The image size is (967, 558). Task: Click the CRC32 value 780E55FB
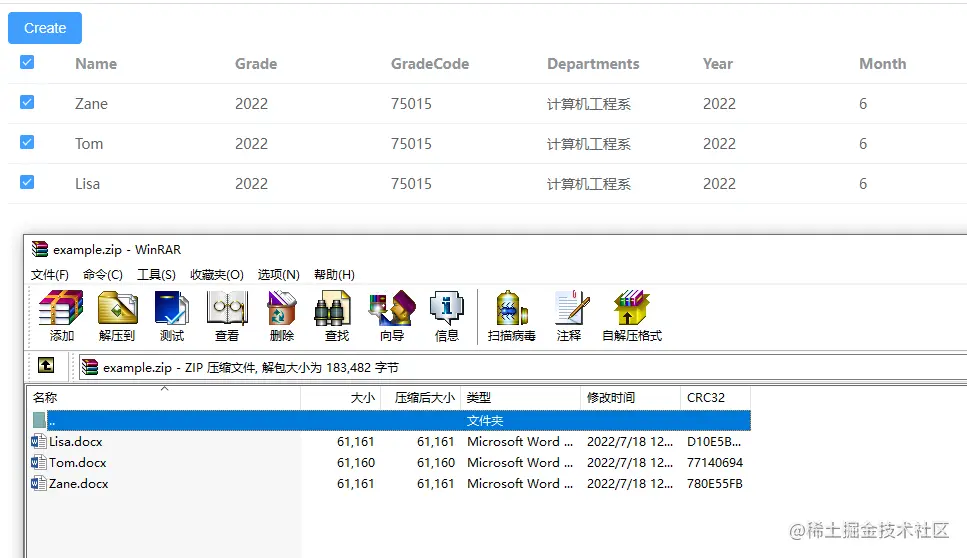click(715, 483)
